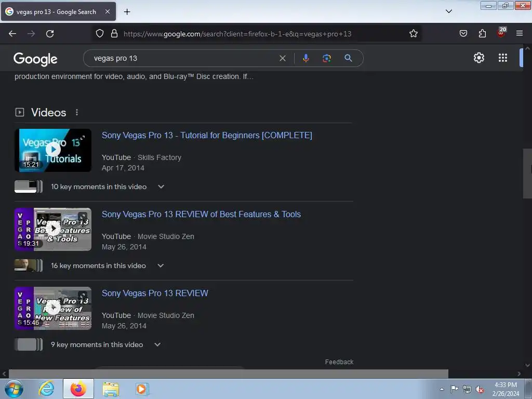Open REVIEW of Best Features & Tools link
This screenshot has height=399, width=532.
point(201,215)
